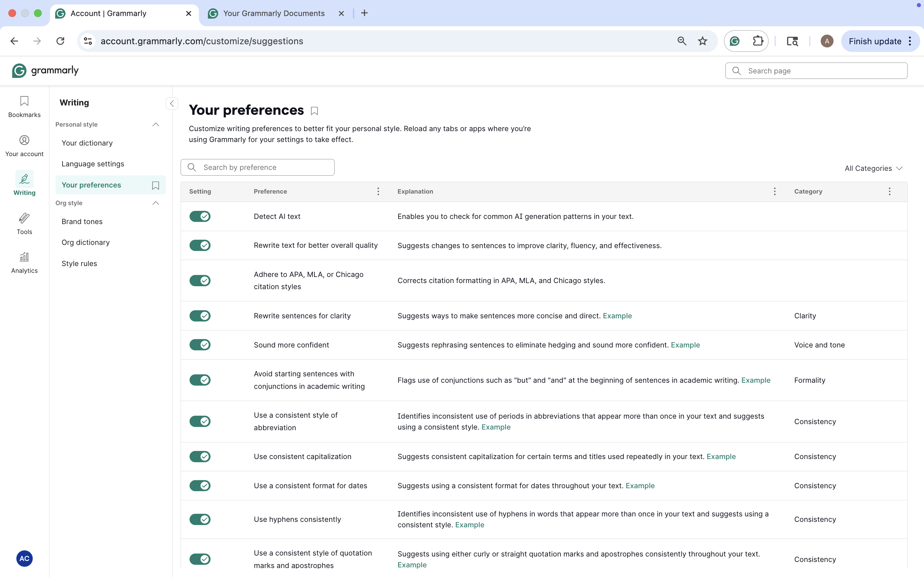Open Language settings from the sidebar
Viewport: 924px width, 577px height.
pos(92,164)
